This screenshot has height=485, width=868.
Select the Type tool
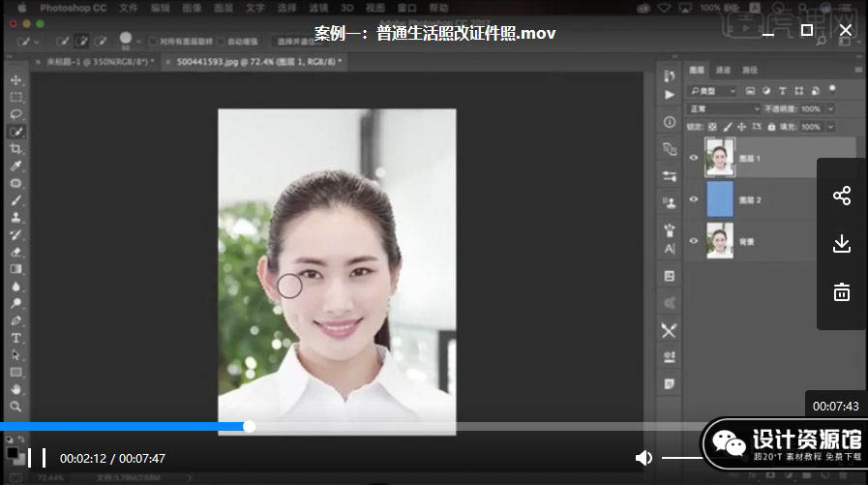(x=15, y=338)
